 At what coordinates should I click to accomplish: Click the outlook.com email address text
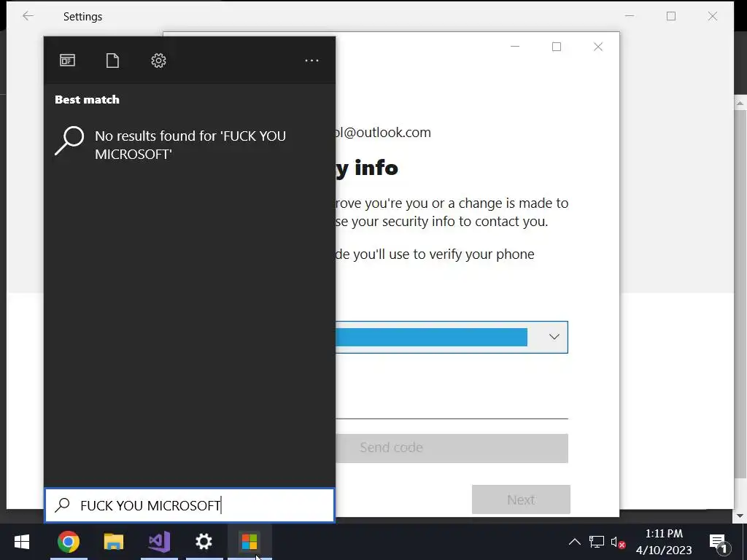[382, 133]
